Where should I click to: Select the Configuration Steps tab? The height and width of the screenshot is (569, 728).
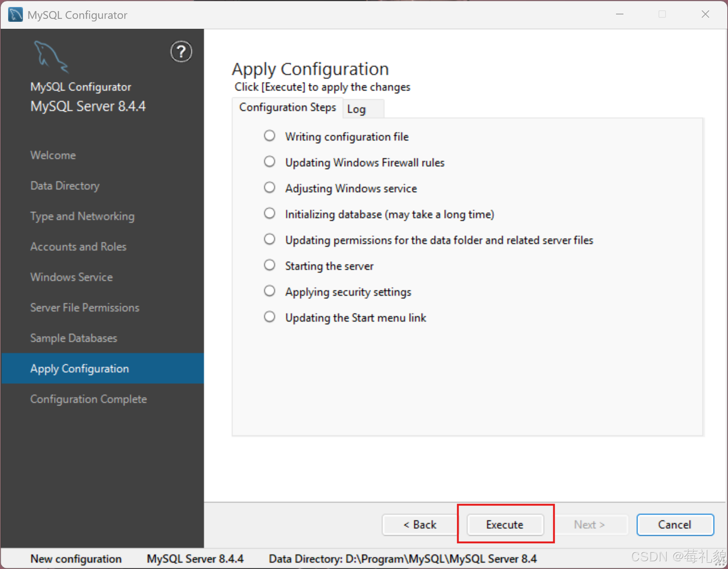pos(288,108)
